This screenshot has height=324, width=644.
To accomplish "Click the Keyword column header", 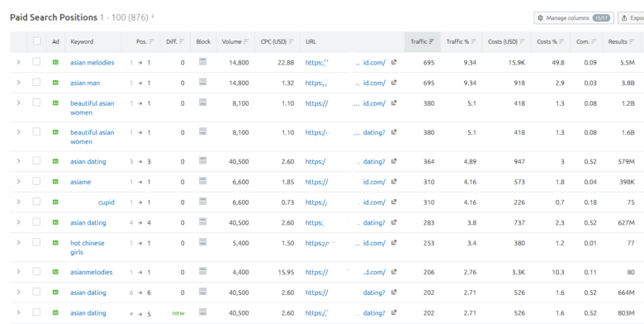I will [82, 41].
